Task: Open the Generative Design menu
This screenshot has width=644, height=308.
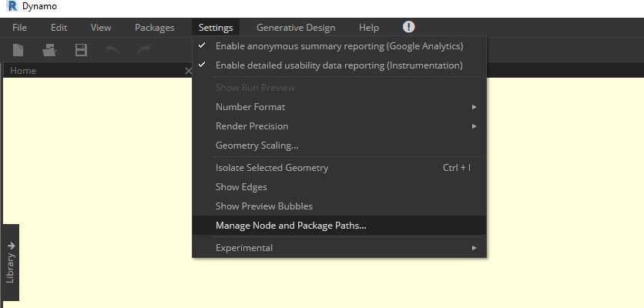Action: point(296,28)
